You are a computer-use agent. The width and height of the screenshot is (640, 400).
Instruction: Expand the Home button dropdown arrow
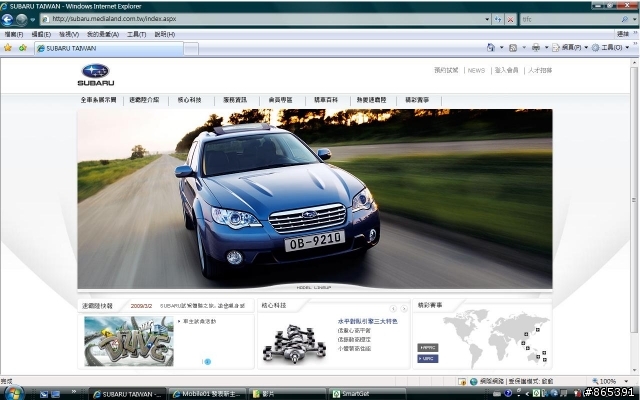tap(502, 48)
